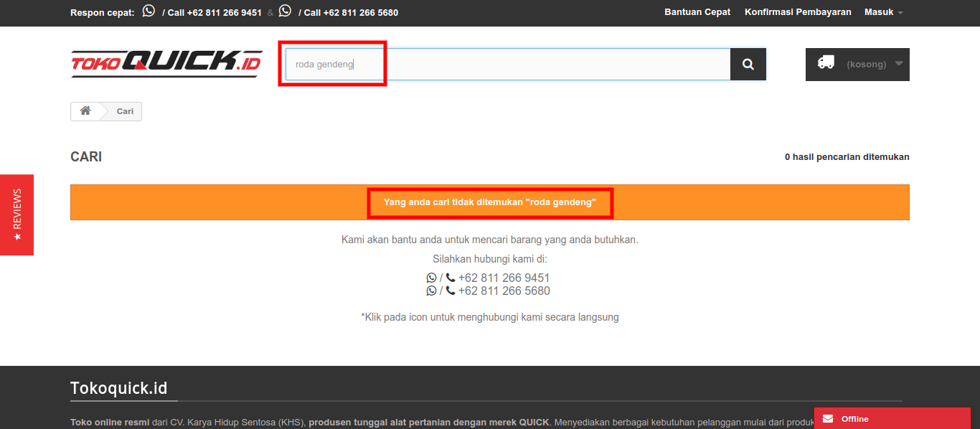Click the Cari breadcrumb item

(125, 111)
